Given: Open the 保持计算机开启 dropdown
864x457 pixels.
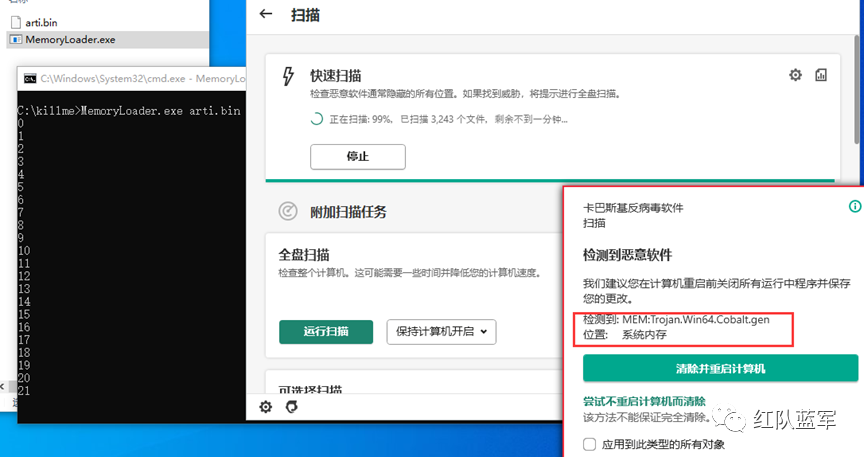Looking at the screenshot, I should pyautogui.click(x=441, y=332).
